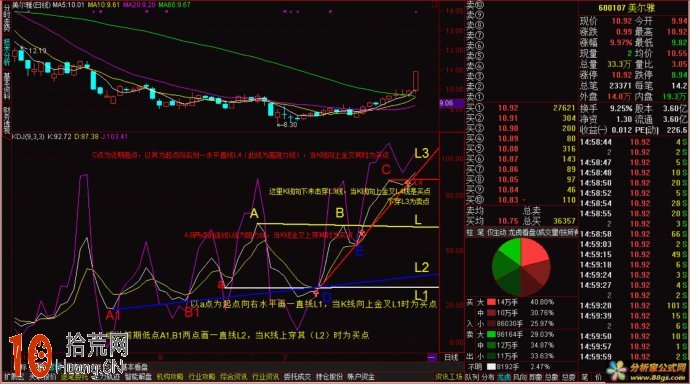Select the 帐户资金 bottom tab
Screen dimensions: 690x384
click(361, 377)
